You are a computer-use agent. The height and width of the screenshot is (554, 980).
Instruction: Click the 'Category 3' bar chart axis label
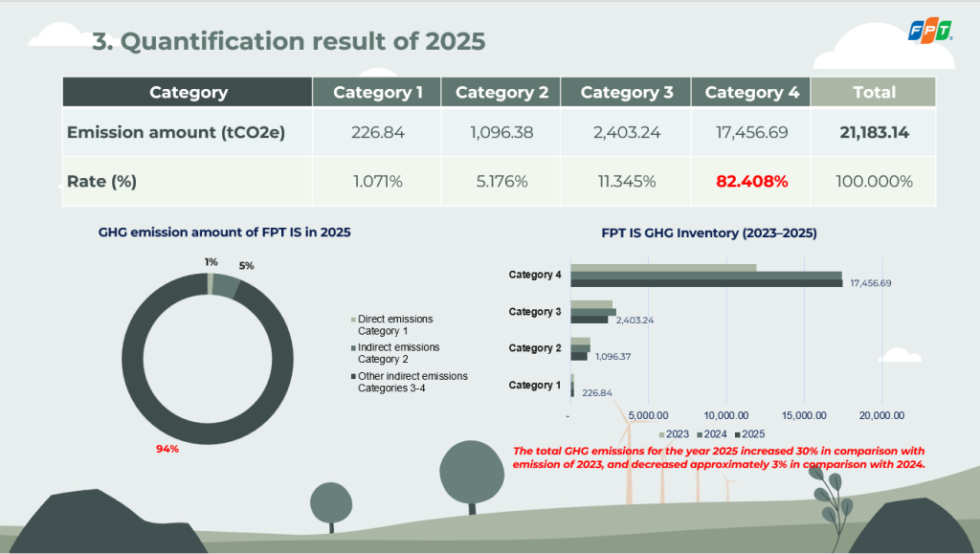535,311
